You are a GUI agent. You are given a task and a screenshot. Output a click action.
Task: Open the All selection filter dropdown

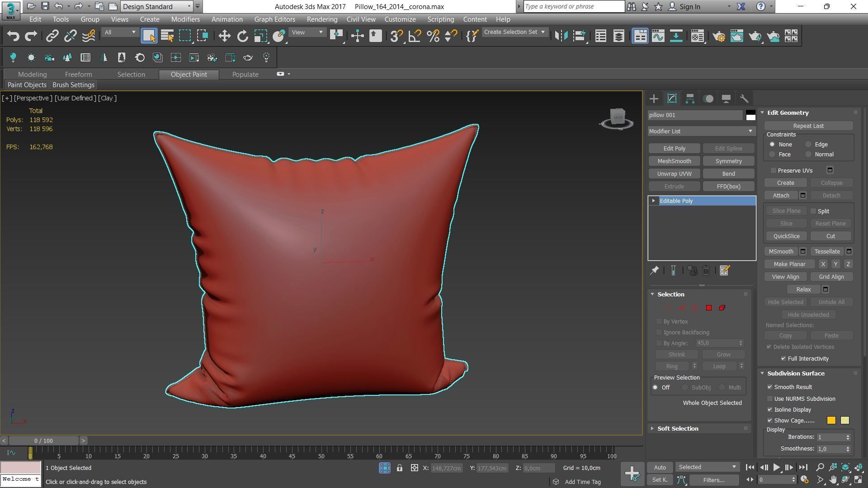[120, 33]
